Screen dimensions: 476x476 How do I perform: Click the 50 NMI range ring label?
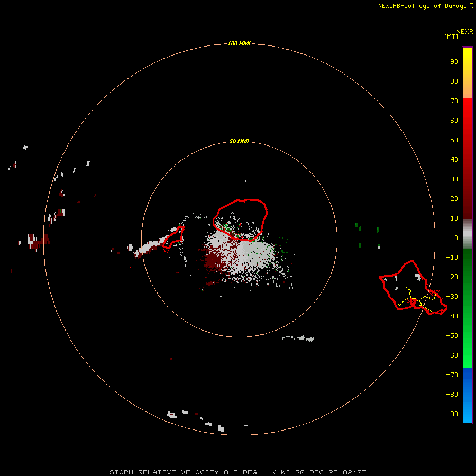[x=239, y=141]
